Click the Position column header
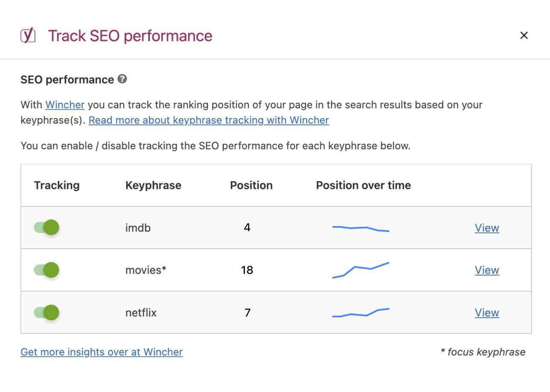The width and height of the screenshot is (550, 392). [251, 185]
